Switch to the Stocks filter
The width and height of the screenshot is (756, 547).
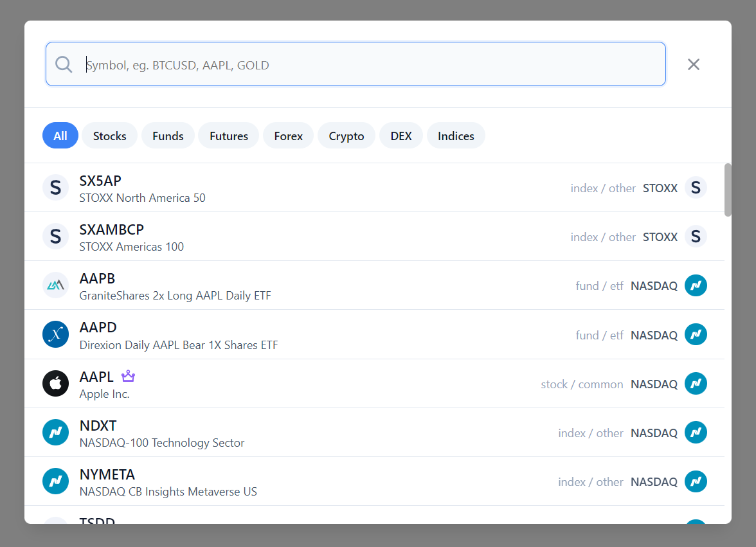coord(109,136)
